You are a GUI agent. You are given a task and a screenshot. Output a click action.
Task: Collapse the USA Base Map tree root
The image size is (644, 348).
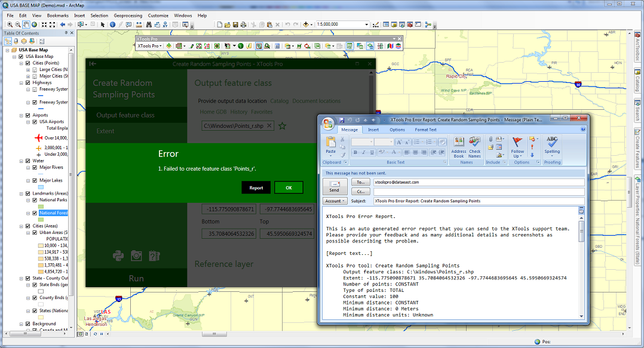(7, 50)
